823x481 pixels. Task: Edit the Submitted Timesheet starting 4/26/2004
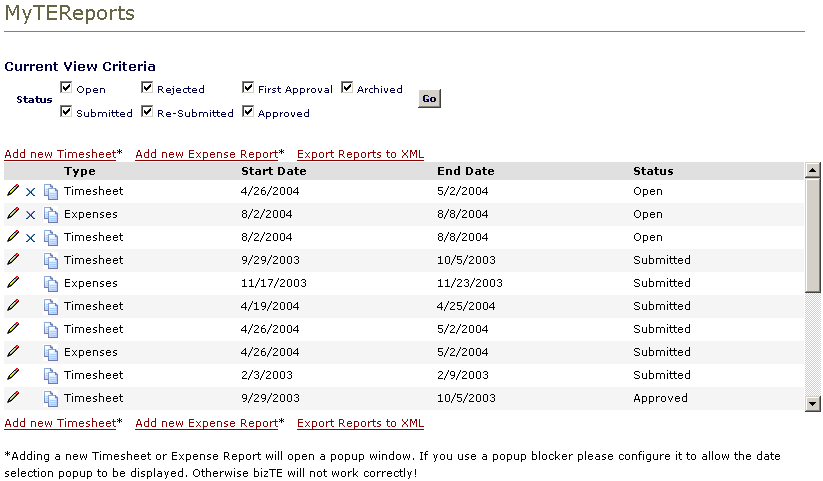(x=13, y=329)
